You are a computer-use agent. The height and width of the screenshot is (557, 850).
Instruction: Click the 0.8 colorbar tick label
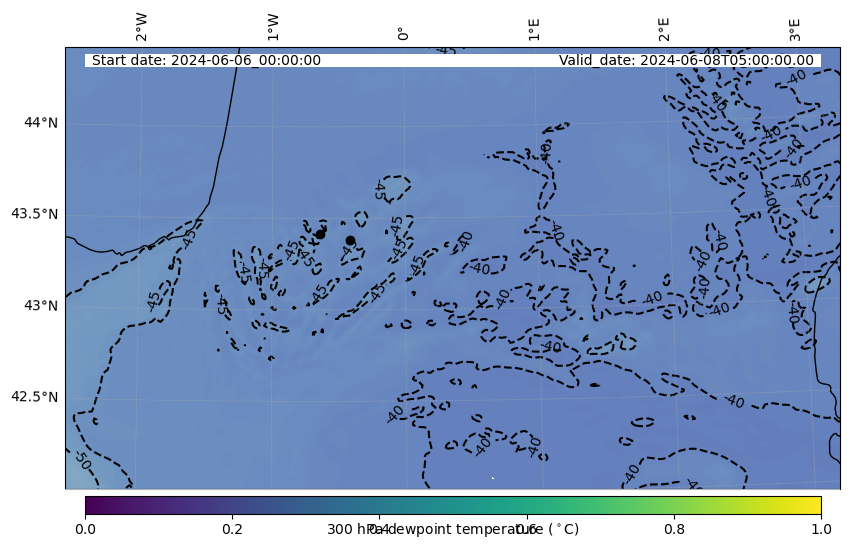point(674,529)
